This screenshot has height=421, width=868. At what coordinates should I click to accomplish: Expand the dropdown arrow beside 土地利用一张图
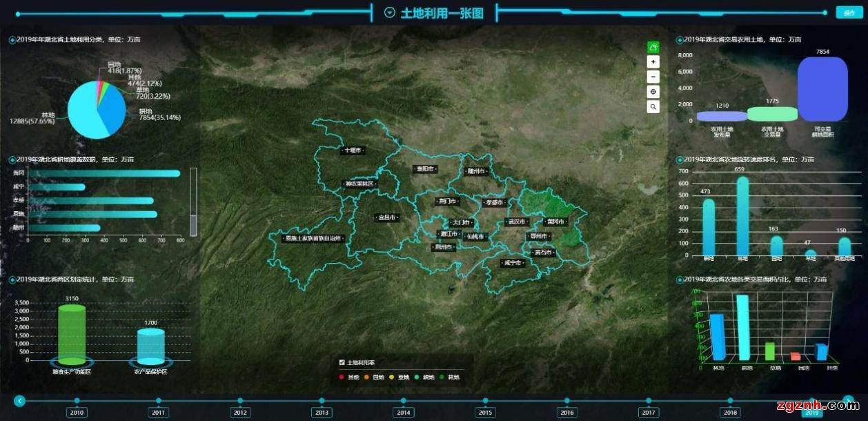coord(390,12)
